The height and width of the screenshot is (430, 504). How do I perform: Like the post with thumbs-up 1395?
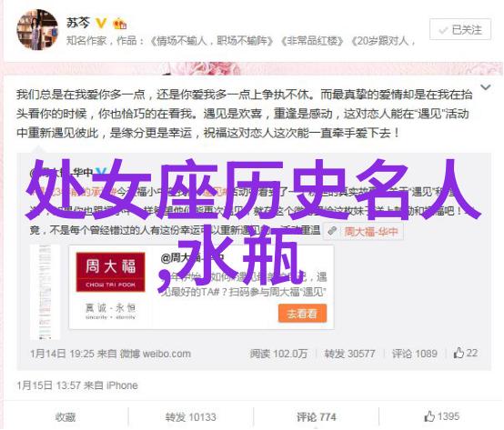point(441,416)
